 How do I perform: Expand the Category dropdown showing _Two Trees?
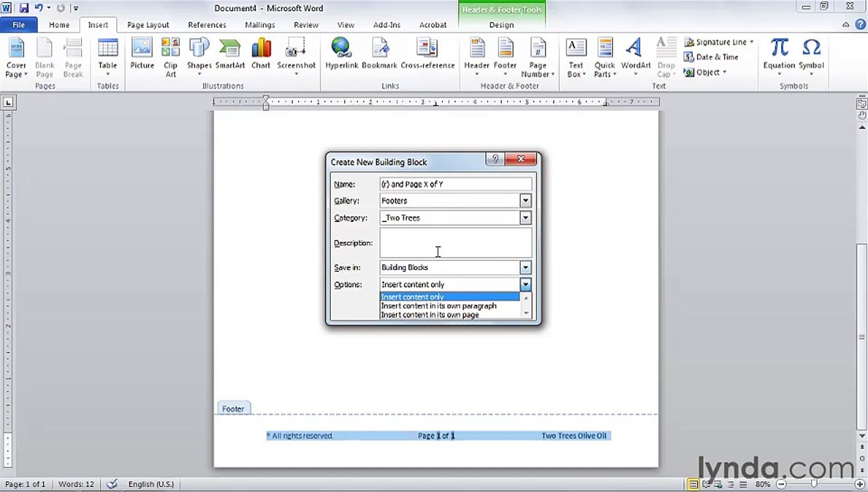pos(525,218)
